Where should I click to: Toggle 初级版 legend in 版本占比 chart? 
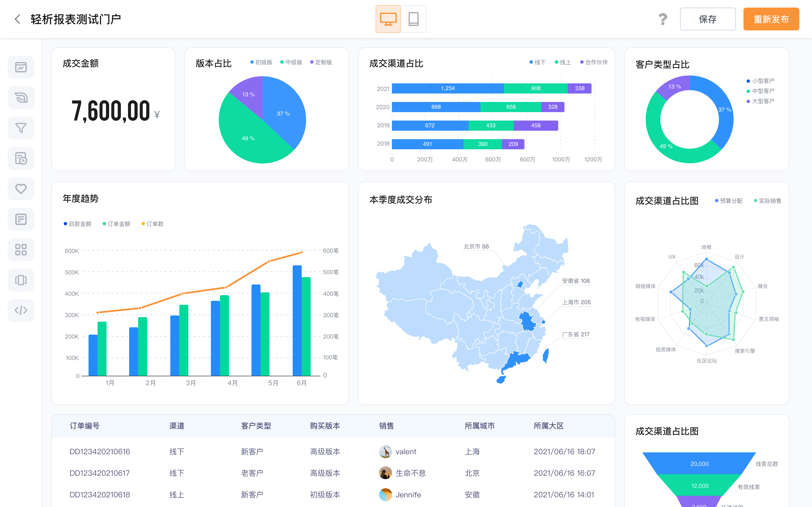pos(261,62)
